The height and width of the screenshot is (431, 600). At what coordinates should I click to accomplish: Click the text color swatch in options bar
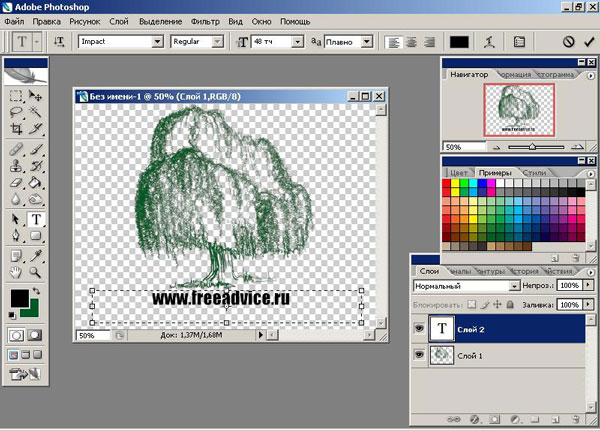[x=459, y=42]
